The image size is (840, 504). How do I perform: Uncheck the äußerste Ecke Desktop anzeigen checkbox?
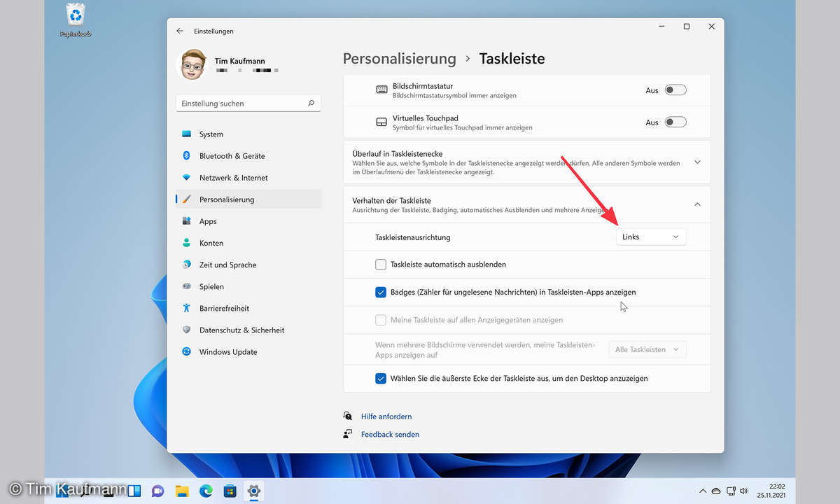click(381, 378)
